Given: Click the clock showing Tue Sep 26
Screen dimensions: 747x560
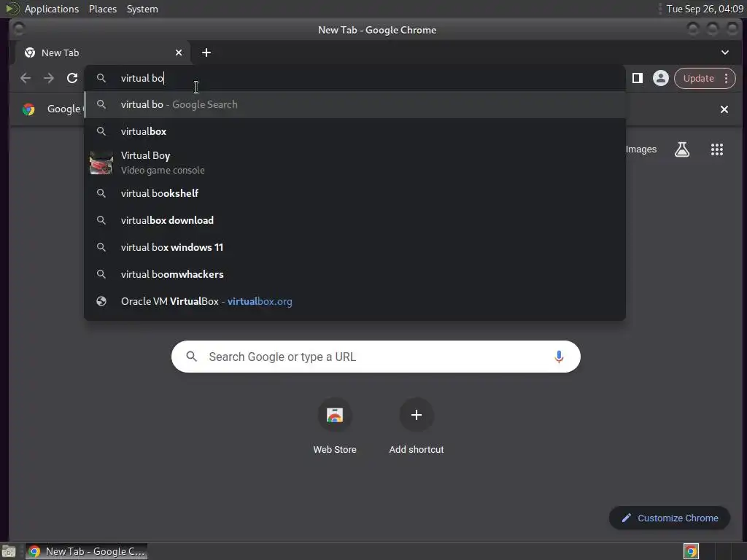Looking at the screenshot, I should [x=705, y=9].
